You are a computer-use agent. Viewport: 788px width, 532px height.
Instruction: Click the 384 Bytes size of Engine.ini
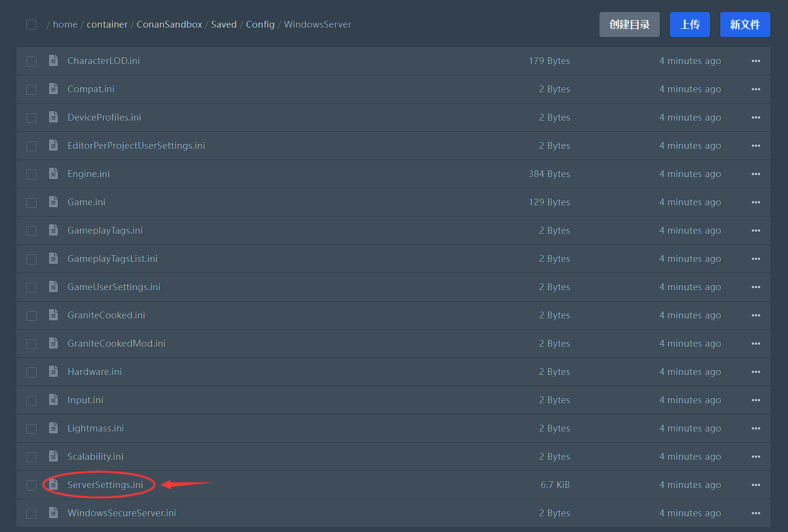[x=549, y=174]
